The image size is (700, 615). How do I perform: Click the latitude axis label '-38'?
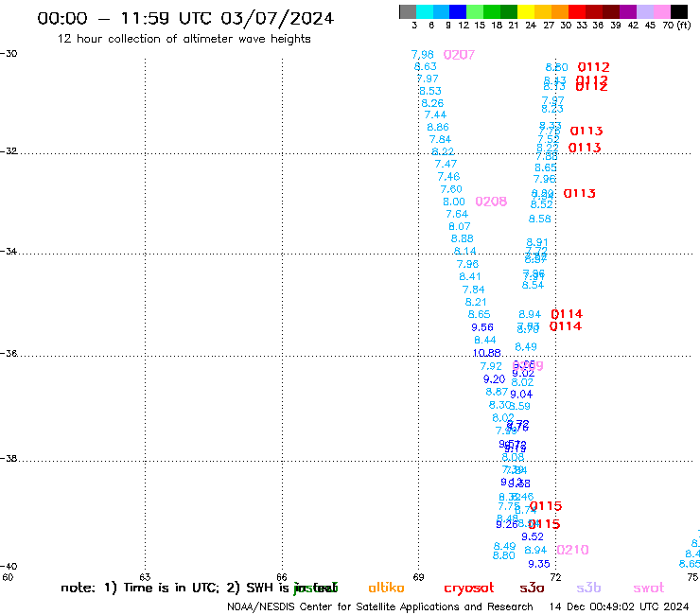9,459
